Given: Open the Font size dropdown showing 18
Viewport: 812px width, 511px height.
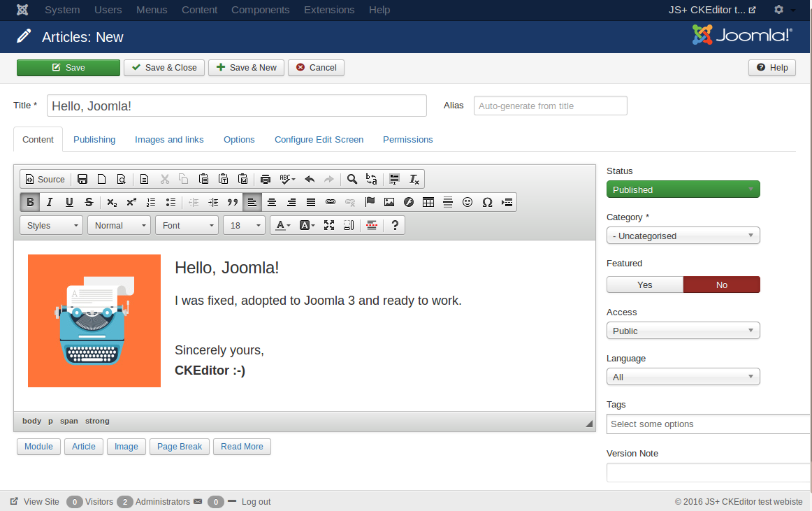Looking at the screenshot, I should [244, 226].
